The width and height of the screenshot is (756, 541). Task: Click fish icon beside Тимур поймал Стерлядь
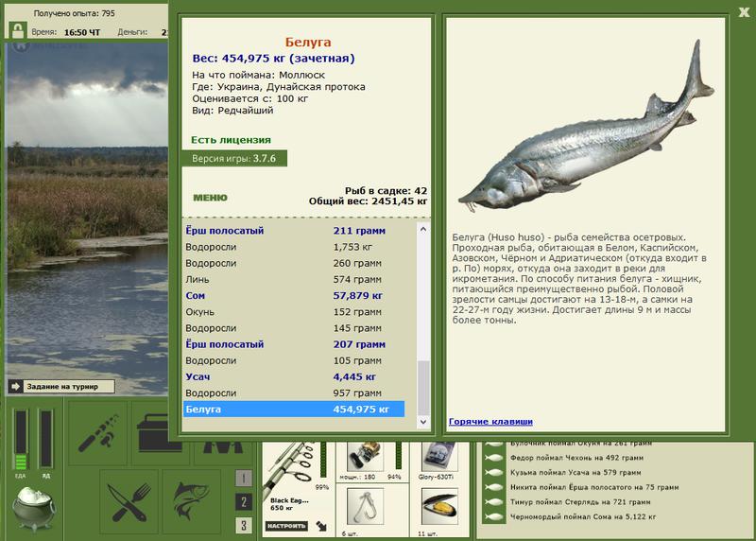pyautogui.click(x=493, y=502)
